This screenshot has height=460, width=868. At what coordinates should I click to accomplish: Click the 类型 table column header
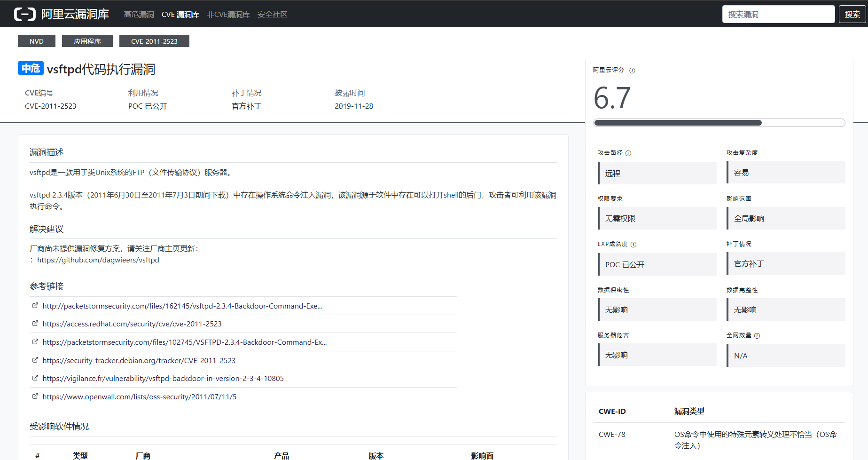coord(80,456)
